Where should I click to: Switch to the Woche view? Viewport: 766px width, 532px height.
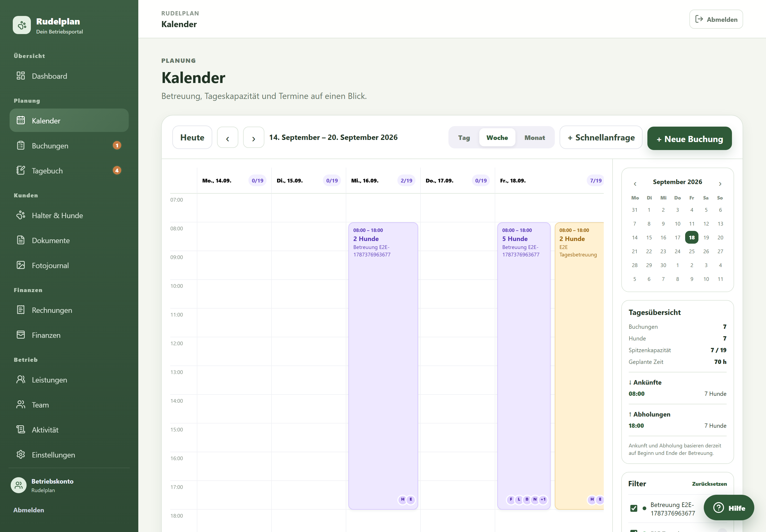click(x=497, y=138)
